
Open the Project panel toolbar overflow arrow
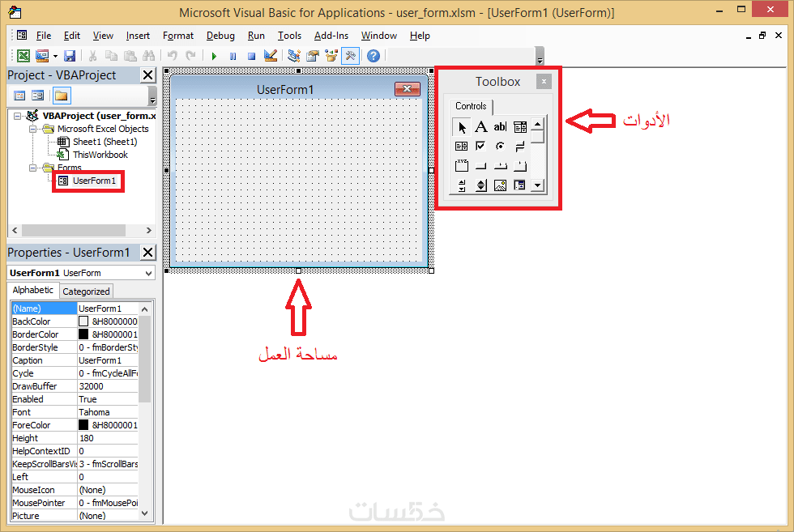pos(152,96)
